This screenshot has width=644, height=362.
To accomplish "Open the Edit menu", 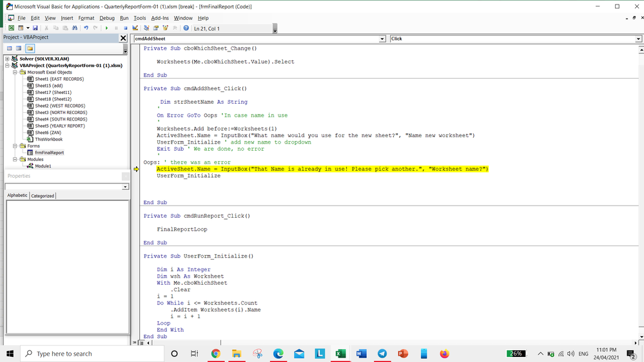I will pos(35,18).
